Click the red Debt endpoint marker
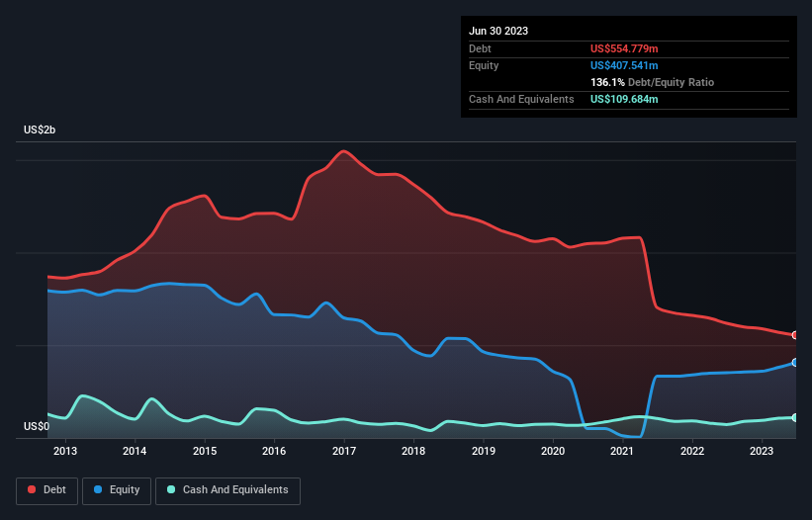812x520 pixels. pos(795,335)
